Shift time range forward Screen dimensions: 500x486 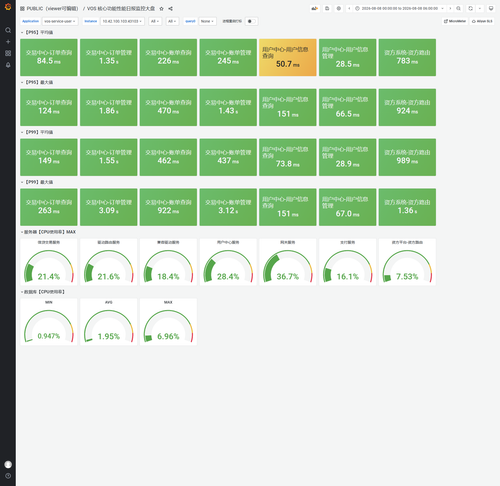click(x=450, y=8)
